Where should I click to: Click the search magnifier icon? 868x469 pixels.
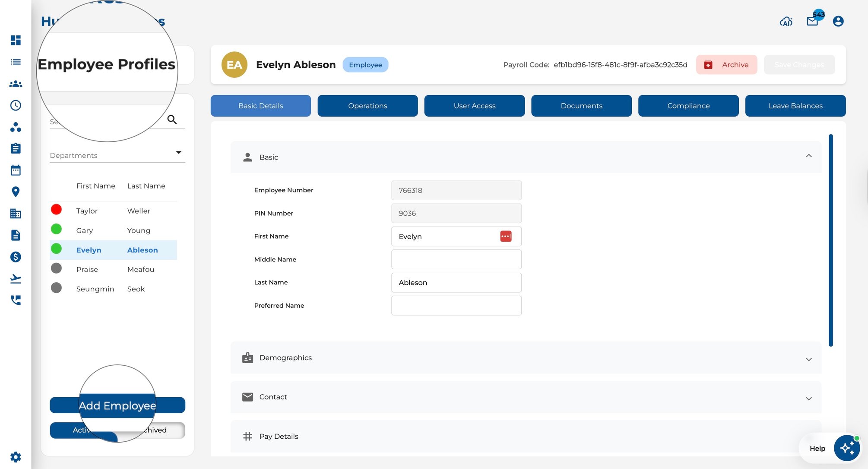172,120
